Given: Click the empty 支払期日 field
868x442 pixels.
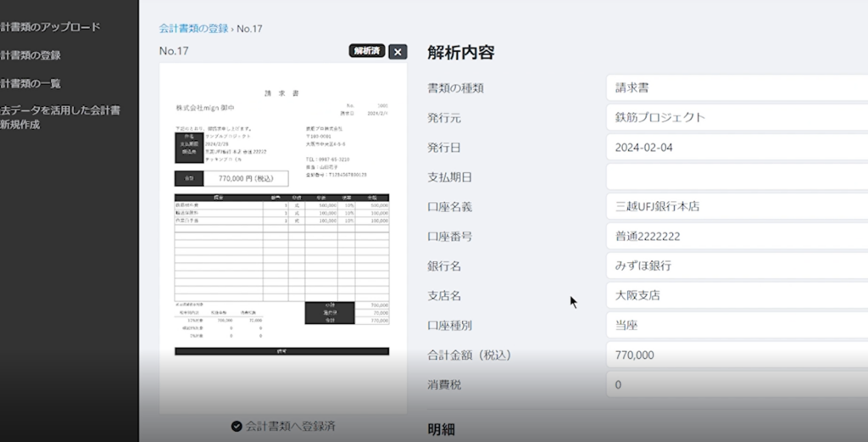Looking at the screenshot, I should [736, 177].
